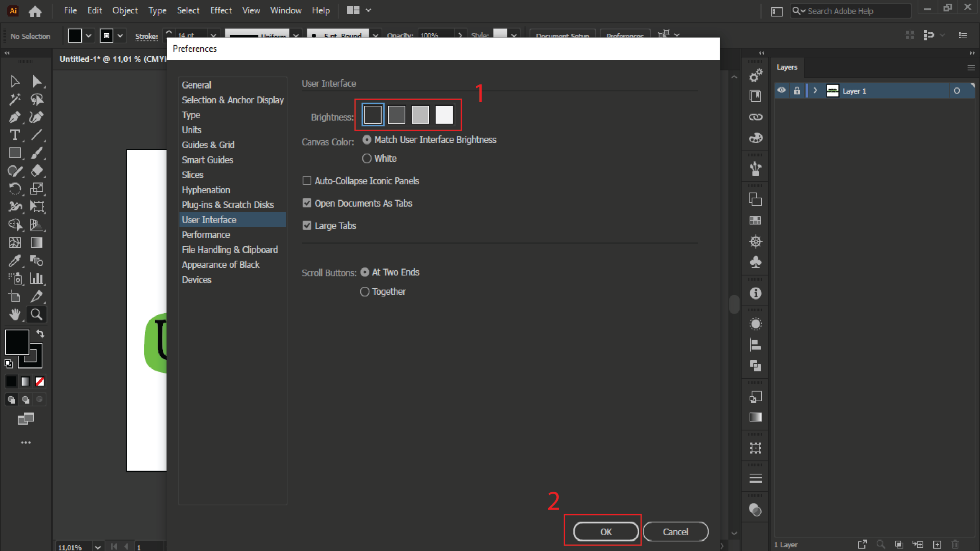980x551 pixels.
Task: Uncheck Large Tabs option
Action: coord(307,226)
